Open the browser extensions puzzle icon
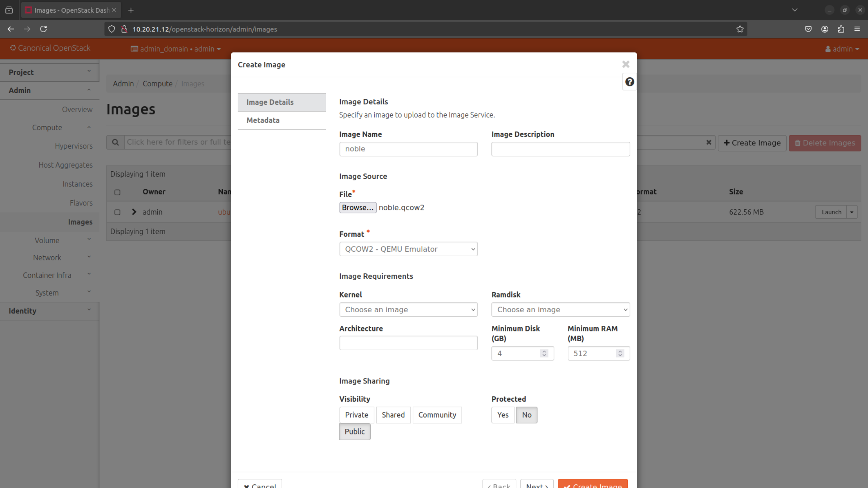868x488 pixels. click(841, 29)
